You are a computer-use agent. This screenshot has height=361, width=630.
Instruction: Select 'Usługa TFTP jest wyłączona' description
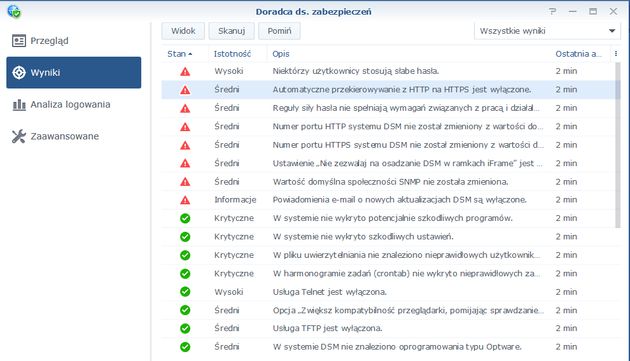pyautogui.click(x=327, y=328)
